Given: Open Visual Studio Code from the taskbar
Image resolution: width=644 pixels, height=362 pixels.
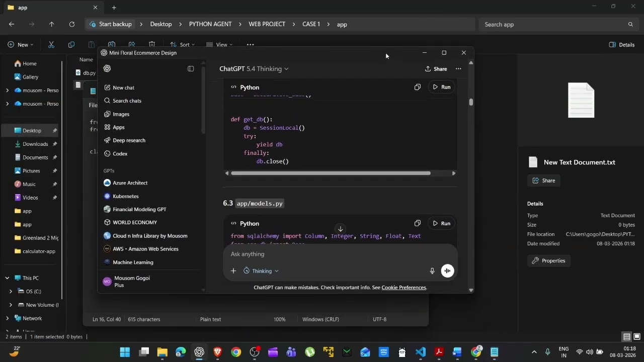Looking at the screenshot, I should point(421,352).
